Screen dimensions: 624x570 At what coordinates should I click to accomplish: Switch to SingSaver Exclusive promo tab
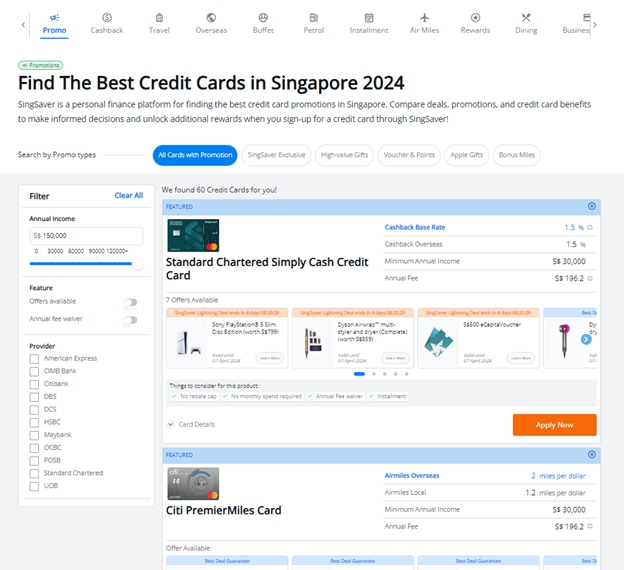(x=276, y=155)
